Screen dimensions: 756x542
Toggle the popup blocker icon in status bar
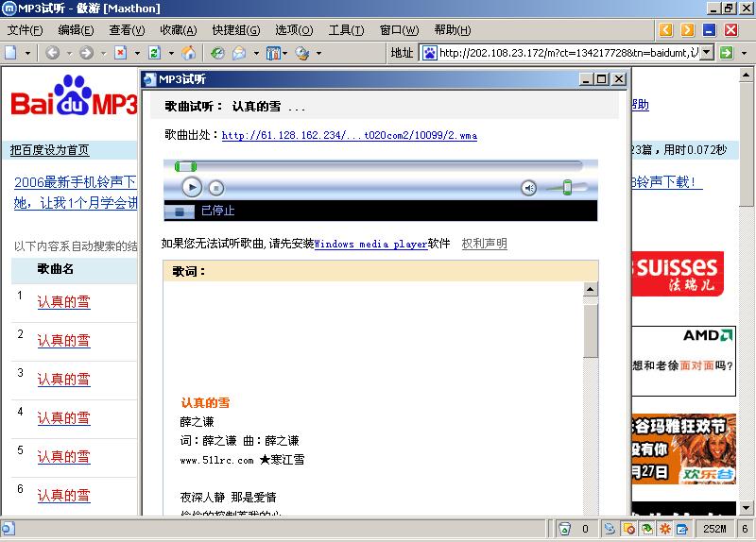click(628, 529)
